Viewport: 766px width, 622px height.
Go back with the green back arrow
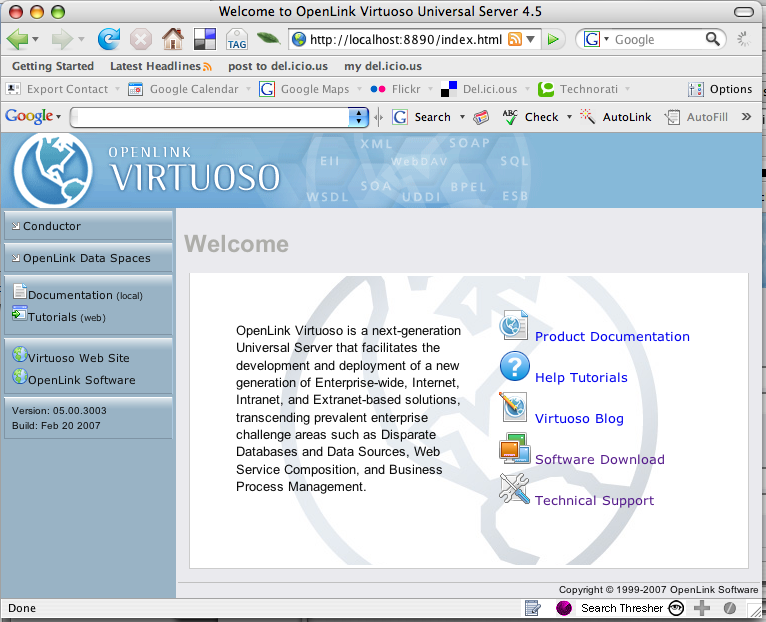[x=17, y=39]
